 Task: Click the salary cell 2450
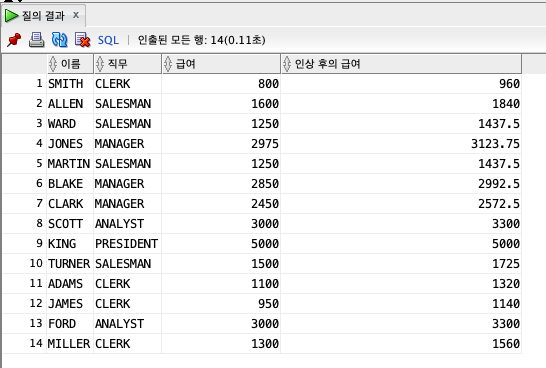(221, 204)
